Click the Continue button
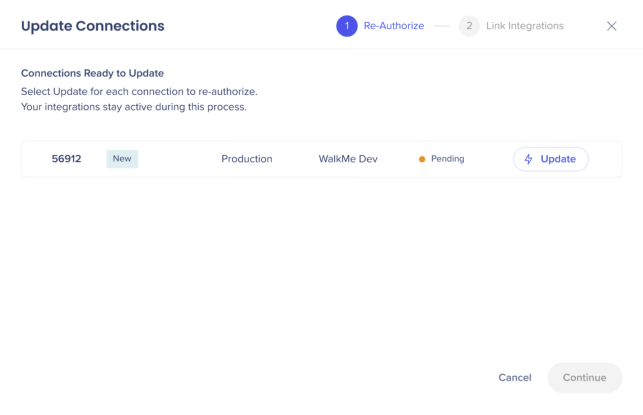This screenshot has height=415, width=643. pos(584,377)
